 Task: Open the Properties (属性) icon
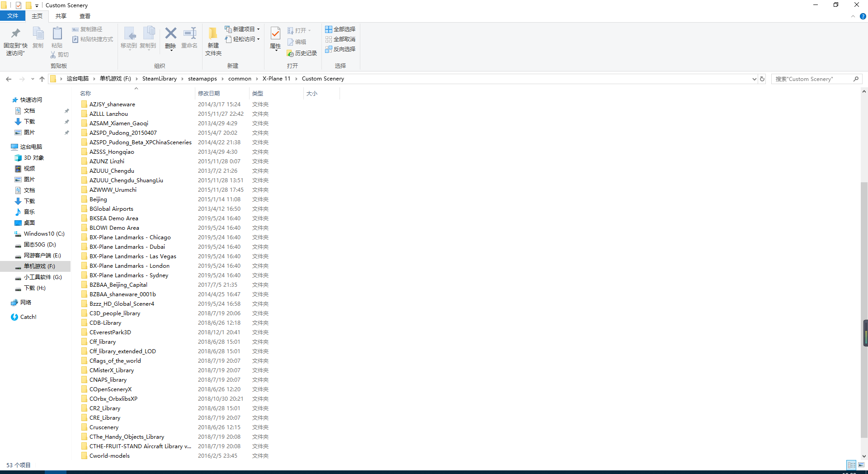click(275, 33)
